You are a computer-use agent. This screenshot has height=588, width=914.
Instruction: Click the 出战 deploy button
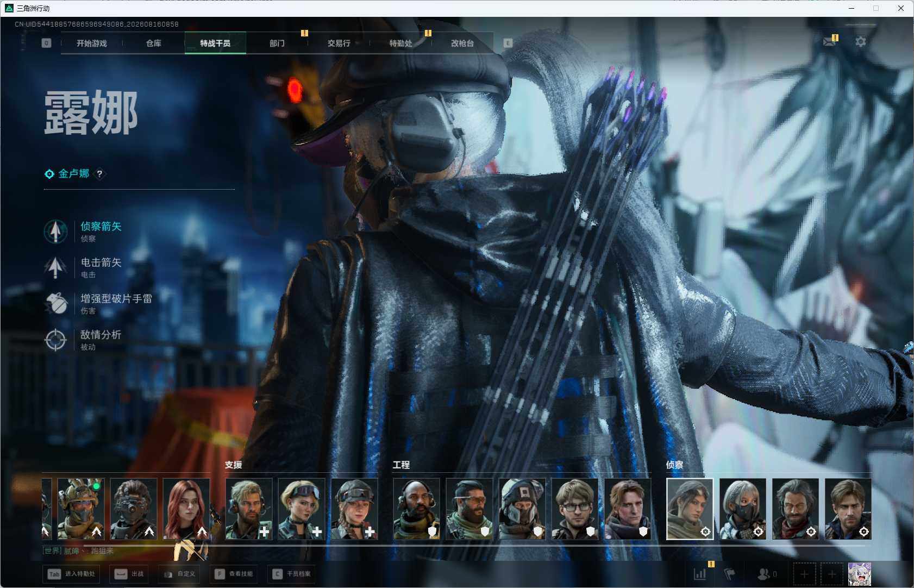click(129, 574)
